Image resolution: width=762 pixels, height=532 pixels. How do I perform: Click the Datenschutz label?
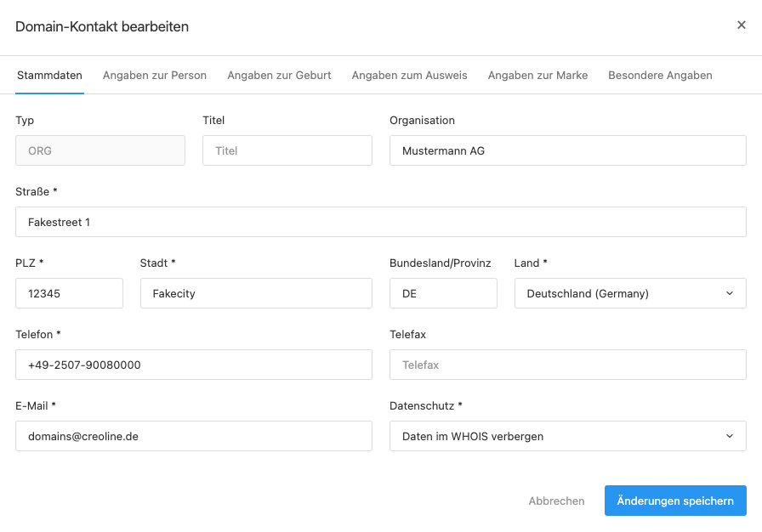pos(426,405)
